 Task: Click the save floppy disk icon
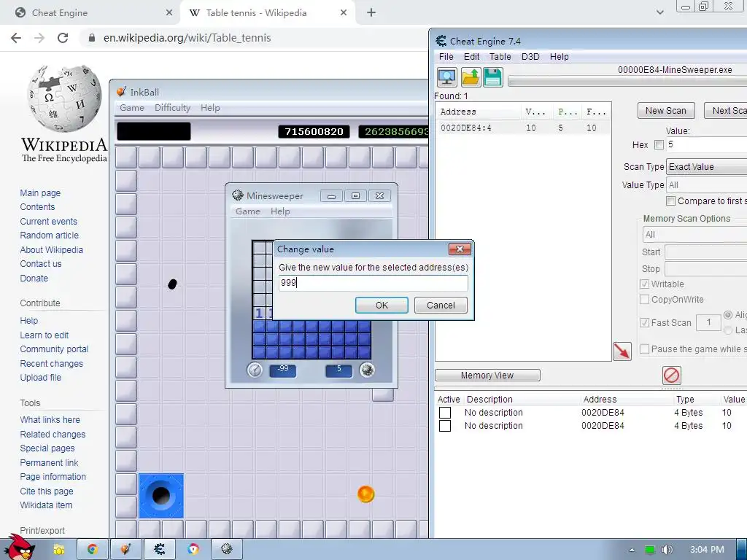493,77
